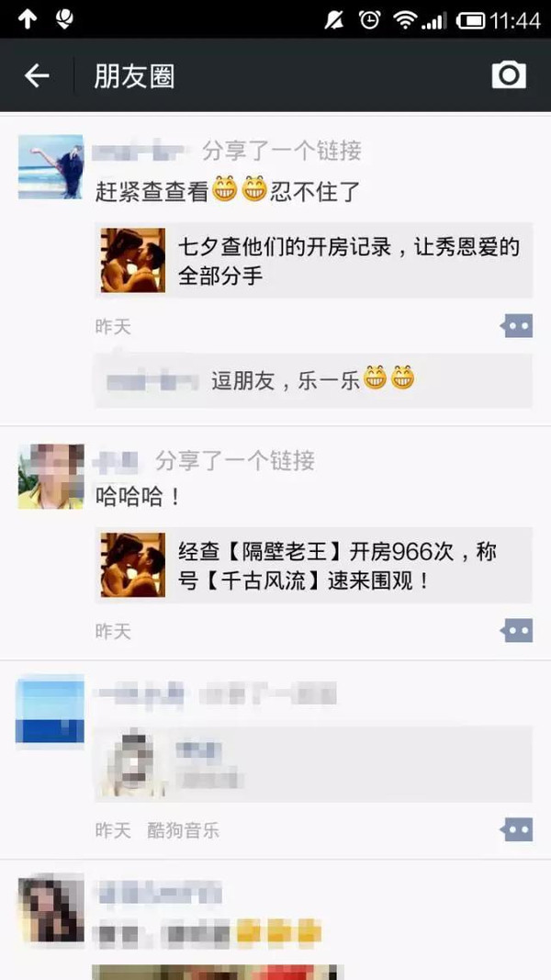
Task: Tap the back arrow beside 朋友圈
Action: pyautogui.click(x=37, y=75)
